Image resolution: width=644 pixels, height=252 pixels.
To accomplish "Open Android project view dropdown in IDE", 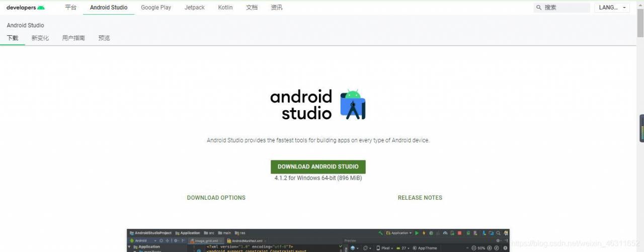I will [x=143, y=240].
